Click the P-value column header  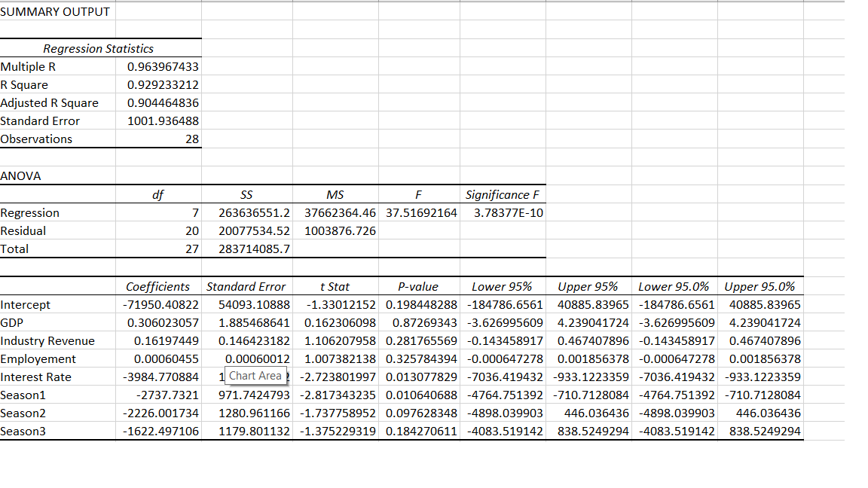tap(419, 286)
